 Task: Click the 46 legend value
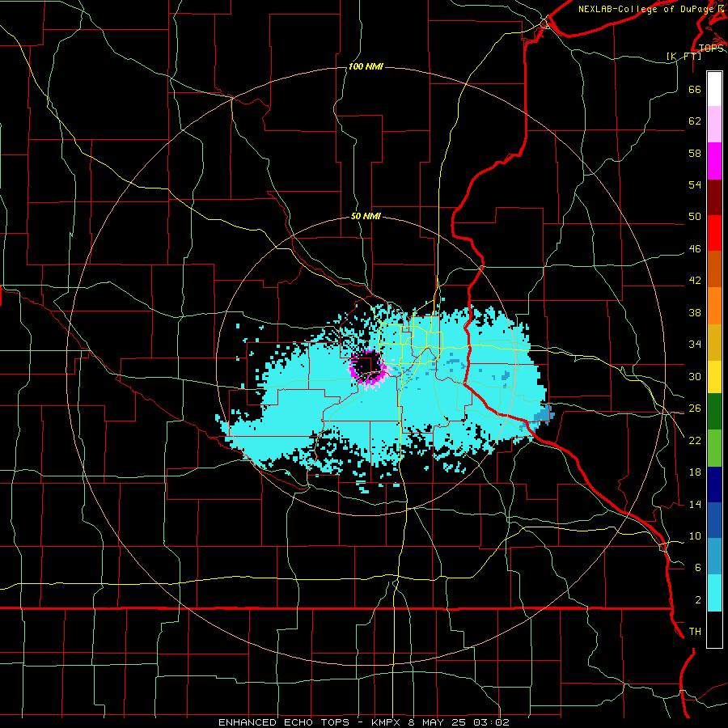click(x=695, y=249)
